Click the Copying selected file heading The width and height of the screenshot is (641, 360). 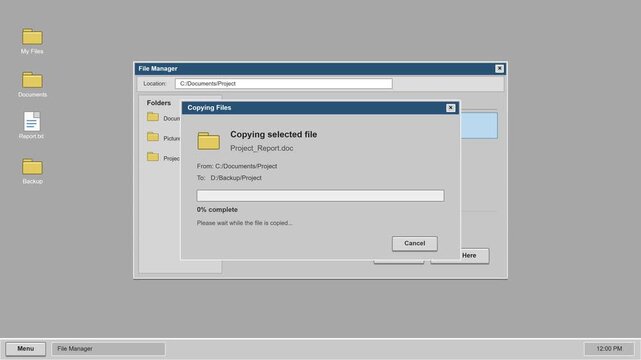273,134
